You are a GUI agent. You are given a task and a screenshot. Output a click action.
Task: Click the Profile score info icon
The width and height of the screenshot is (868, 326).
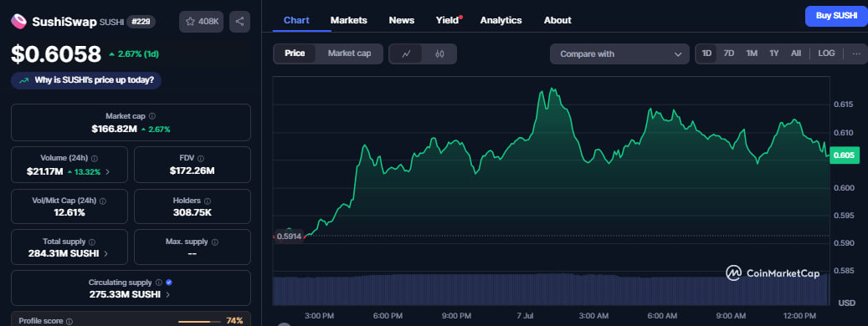[x=69, y=321]
